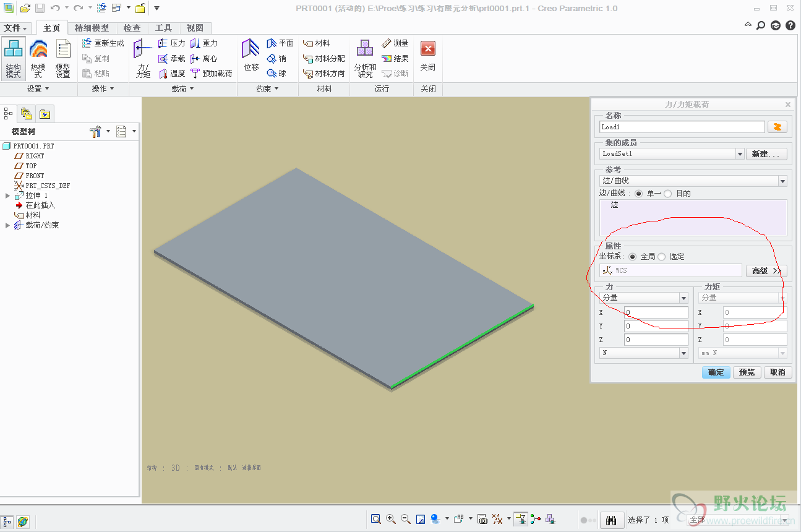
Task: Click the binoculars find icon
Action: 612,520
